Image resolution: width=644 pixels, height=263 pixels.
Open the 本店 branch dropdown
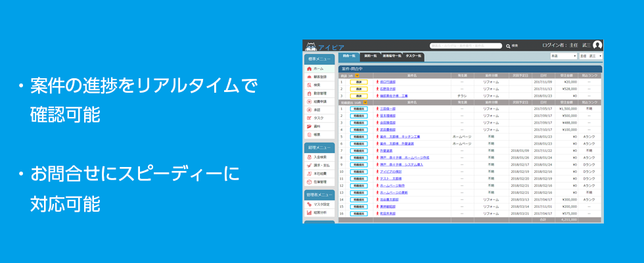click(x=563, y=57)
